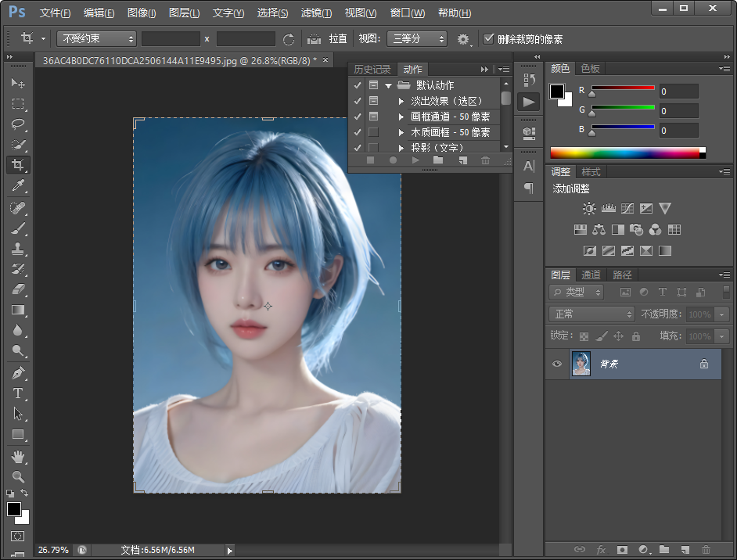Open the Brightness/Contrast adjustment icon
The height and width of the screenshot is (560, 737).
589,208
